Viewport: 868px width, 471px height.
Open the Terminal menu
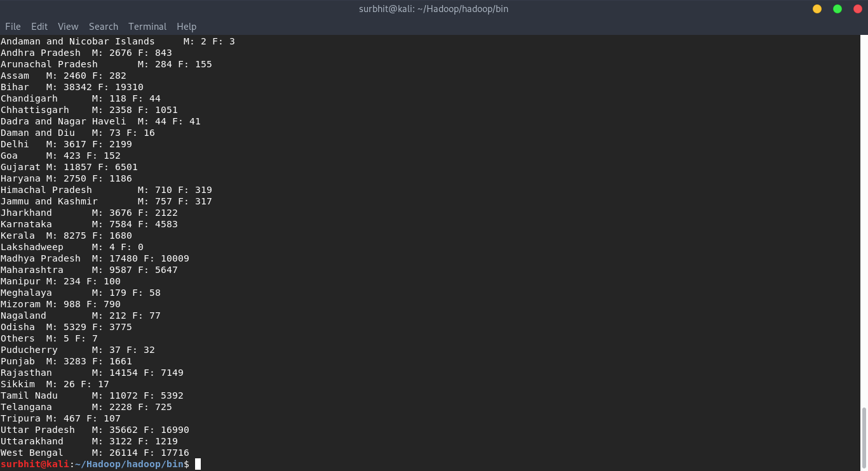pyautogui.click(x=147, y=27)
